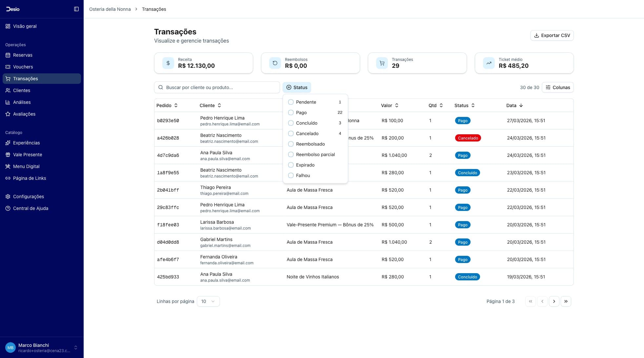644x358 pixels.
Task: Sort by Valor column
Action: point(390,105)
